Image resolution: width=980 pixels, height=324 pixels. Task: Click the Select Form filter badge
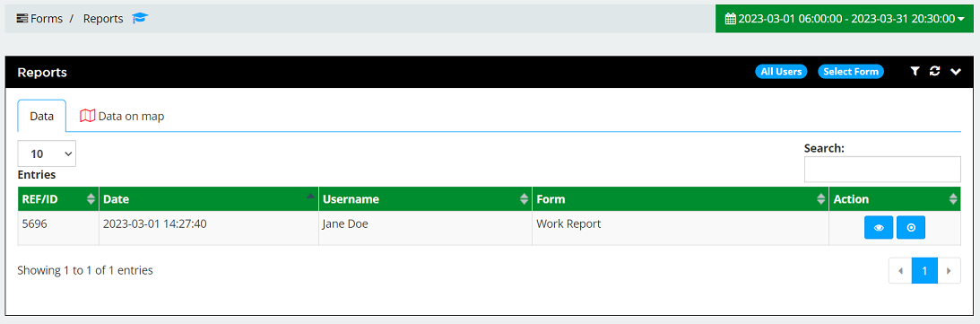point(851,71)
